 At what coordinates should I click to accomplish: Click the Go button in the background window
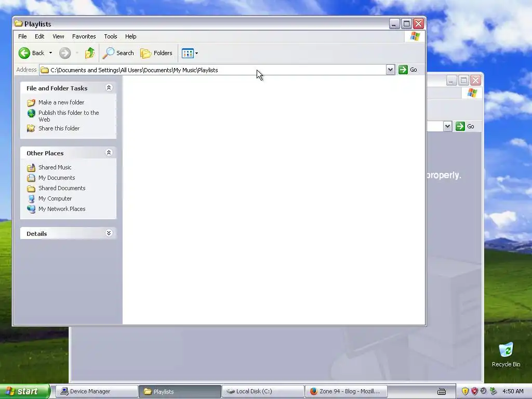[465, 126]
